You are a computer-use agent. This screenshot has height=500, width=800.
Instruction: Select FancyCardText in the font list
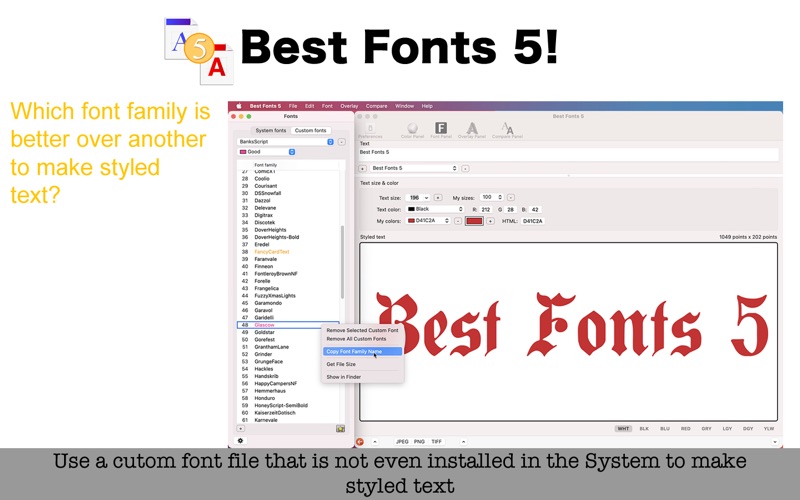tap(271, 252)
